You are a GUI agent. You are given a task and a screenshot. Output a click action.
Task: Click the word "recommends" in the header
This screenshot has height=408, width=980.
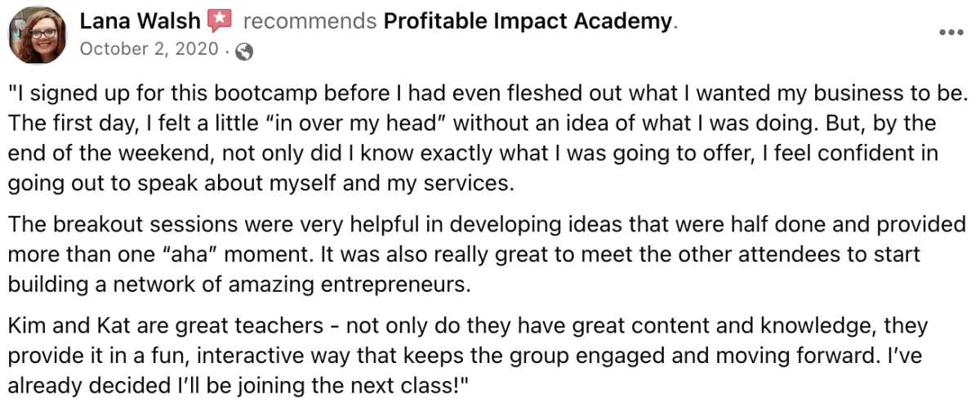(310, 21)
